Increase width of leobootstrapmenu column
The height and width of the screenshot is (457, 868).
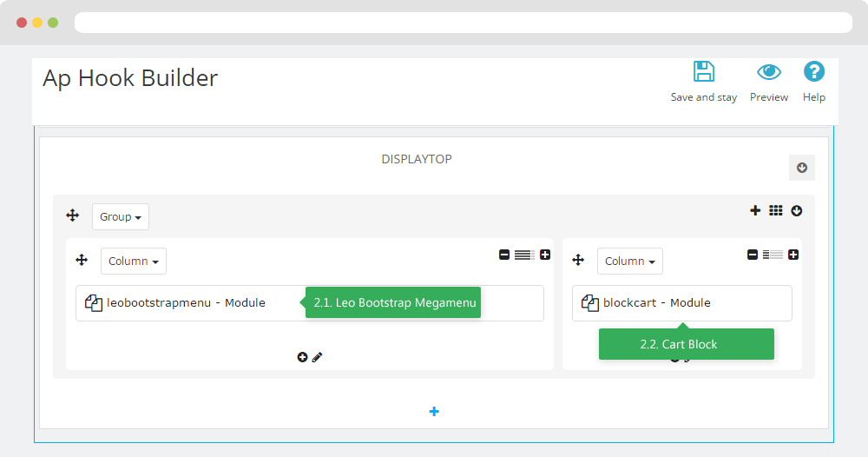point(545,255)
